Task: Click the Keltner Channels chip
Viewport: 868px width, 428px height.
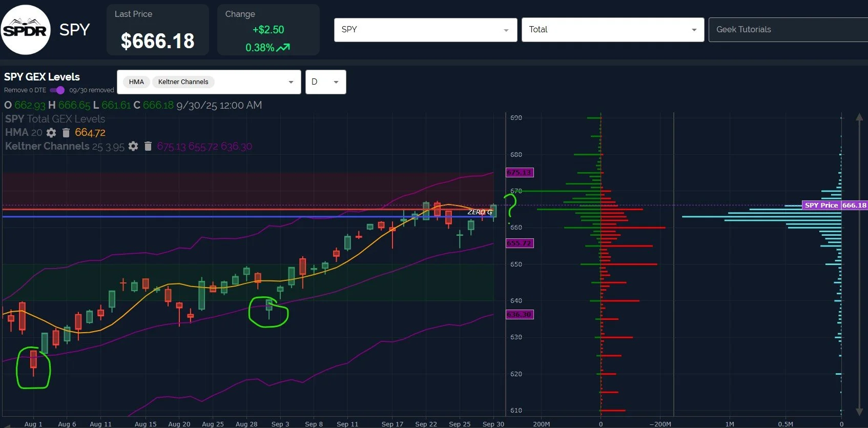Action: pos(183,82)
